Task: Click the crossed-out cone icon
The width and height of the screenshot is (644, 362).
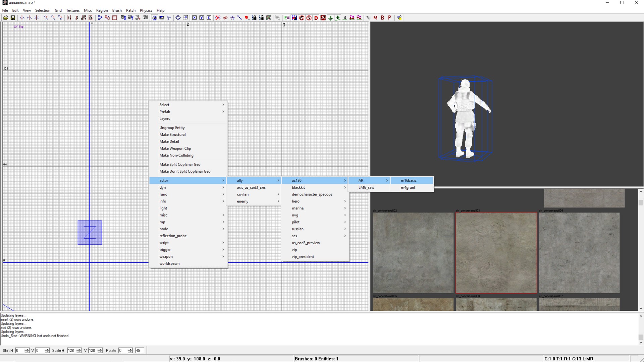Action: pos(218,18)
